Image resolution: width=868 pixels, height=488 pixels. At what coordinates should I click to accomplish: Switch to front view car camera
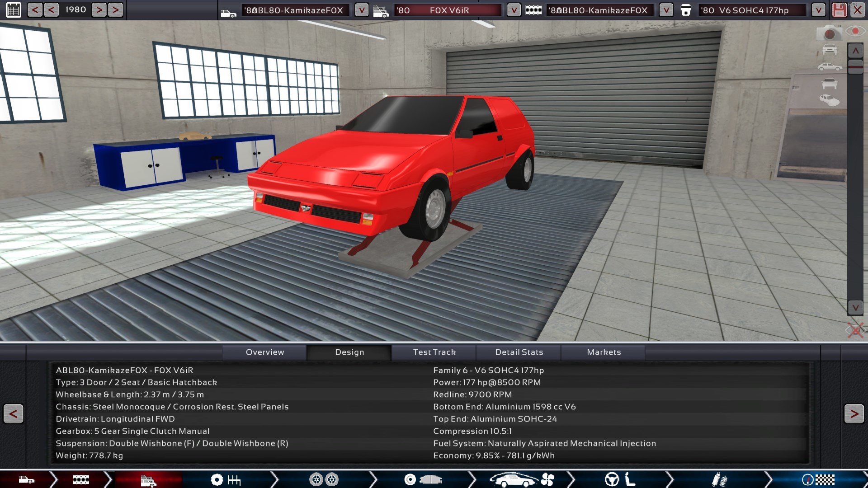[x=830, y=50]
